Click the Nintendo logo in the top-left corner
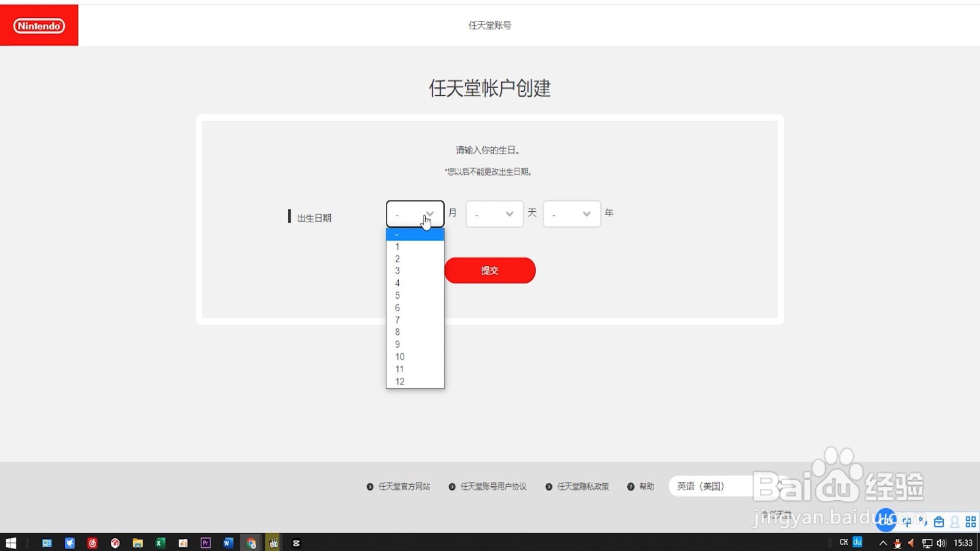The height and width of the screenshot is (551, 980). coord(38,26)
